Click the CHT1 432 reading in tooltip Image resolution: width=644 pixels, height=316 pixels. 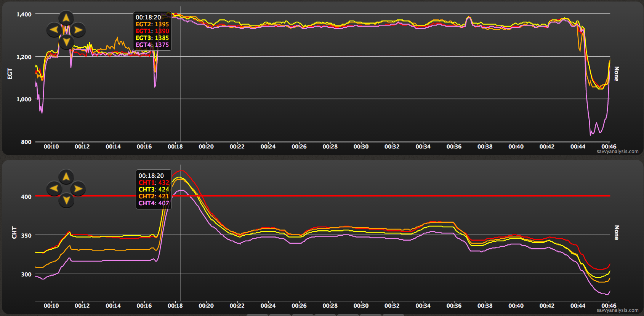[154, 183]
